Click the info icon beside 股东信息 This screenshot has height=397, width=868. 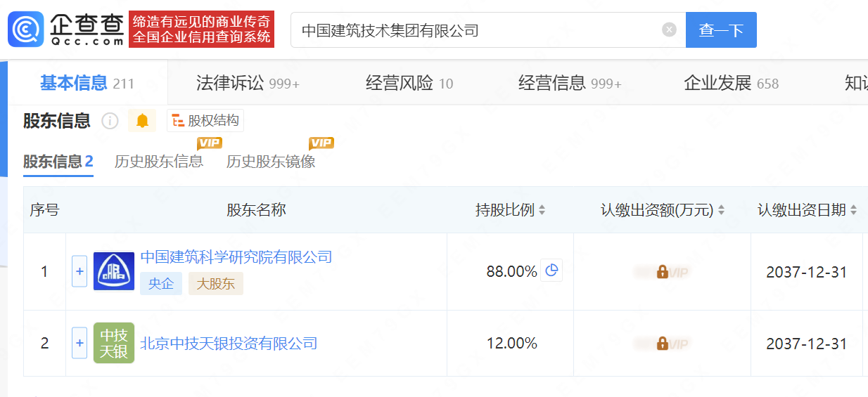(x=110, y=121)
